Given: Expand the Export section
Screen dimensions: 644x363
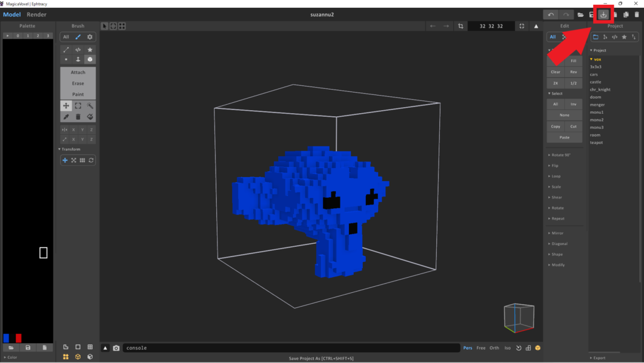Looking at the screenshot, I should point(597,358).
